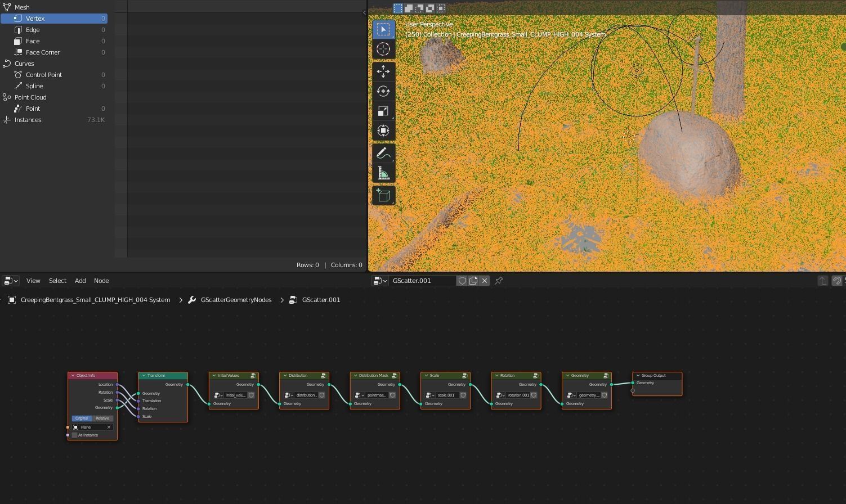Viewport: 846px width, 504px height.
Task: Collapse the Object Info node
Action: pos(73,375)
